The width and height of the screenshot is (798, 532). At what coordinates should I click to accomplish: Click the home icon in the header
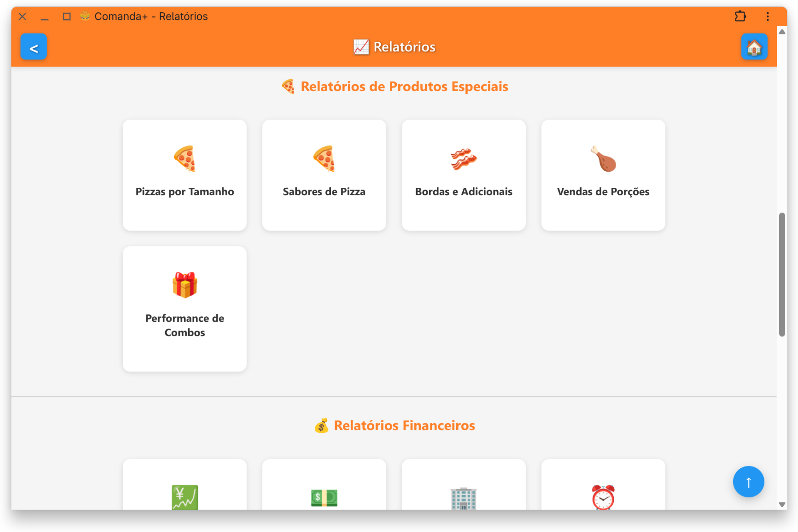click(x=755, y=47)
